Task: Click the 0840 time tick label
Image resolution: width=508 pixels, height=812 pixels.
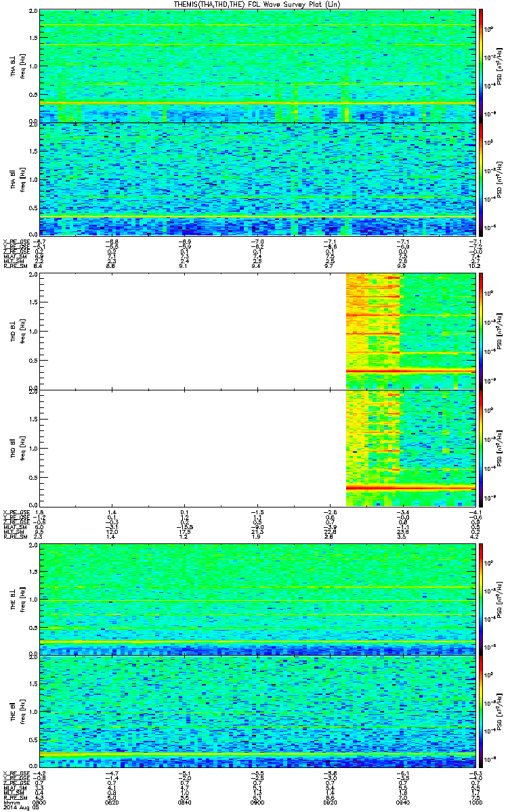Action: pos(185,803)
